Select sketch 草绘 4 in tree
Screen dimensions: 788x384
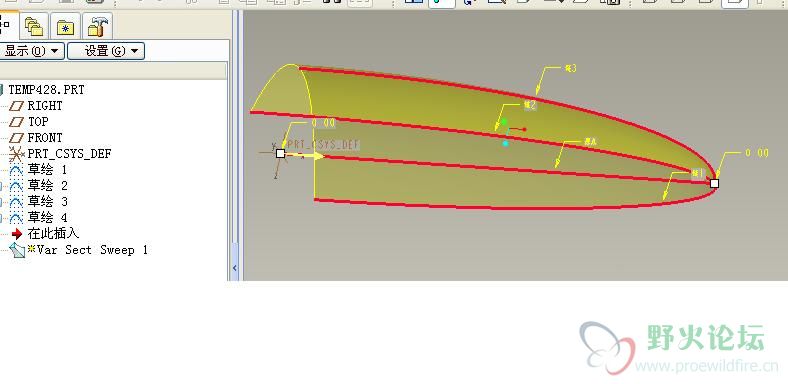[x=47, y=218]
